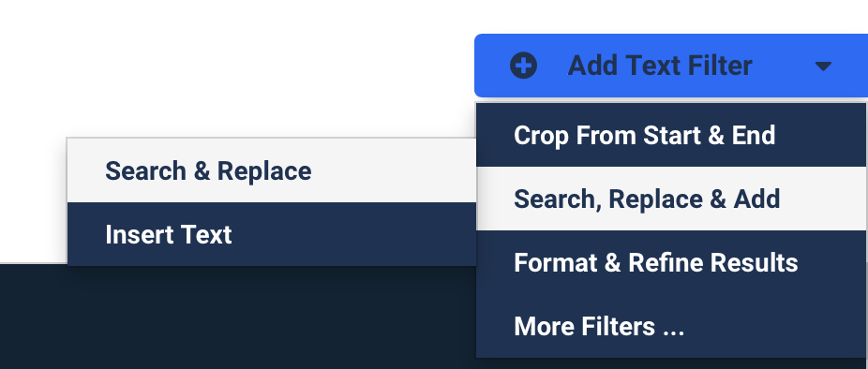Select Crop From Start & End
Viewport: 868px width, 369px height.
point(671,135)
